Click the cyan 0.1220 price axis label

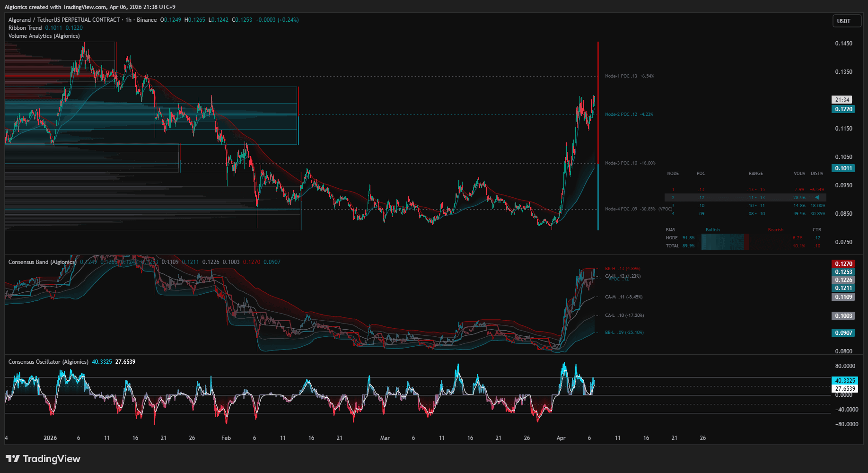843,109
